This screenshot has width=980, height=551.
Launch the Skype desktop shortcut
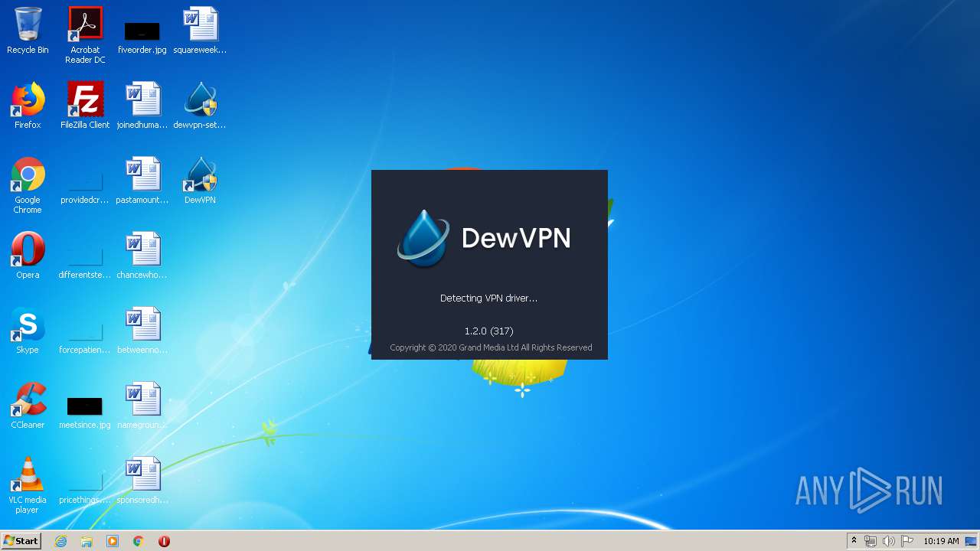28,331
